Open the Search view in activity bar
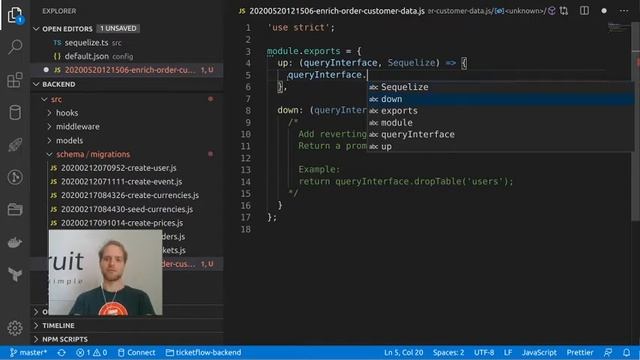 point(15,47)
